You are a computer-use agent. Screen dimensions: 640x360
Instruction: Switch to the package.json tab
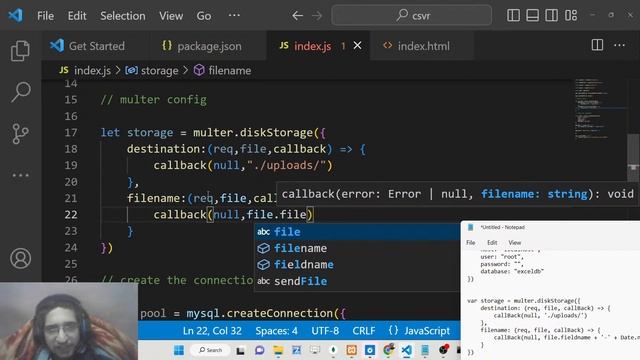click(208, 46)
